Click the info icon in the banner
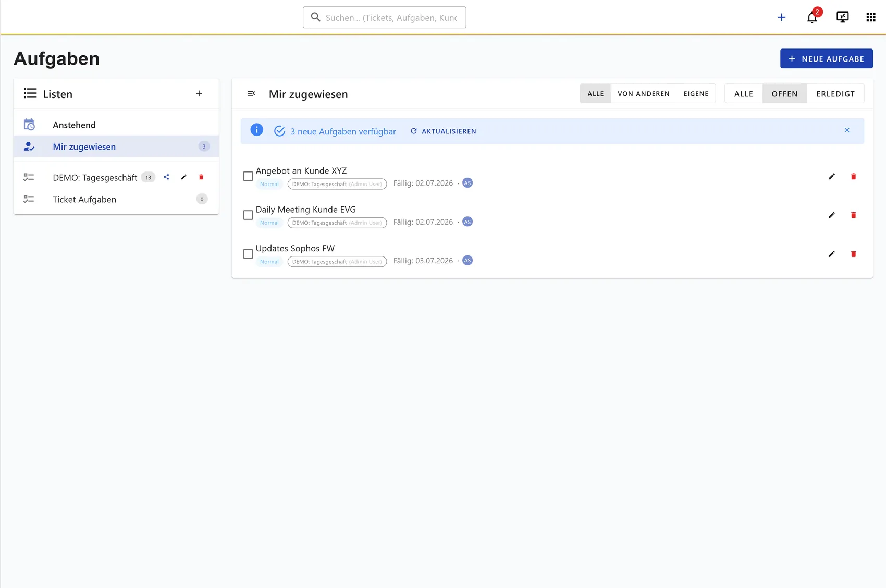Screen dimensions: 886x588 coord(256,130)
